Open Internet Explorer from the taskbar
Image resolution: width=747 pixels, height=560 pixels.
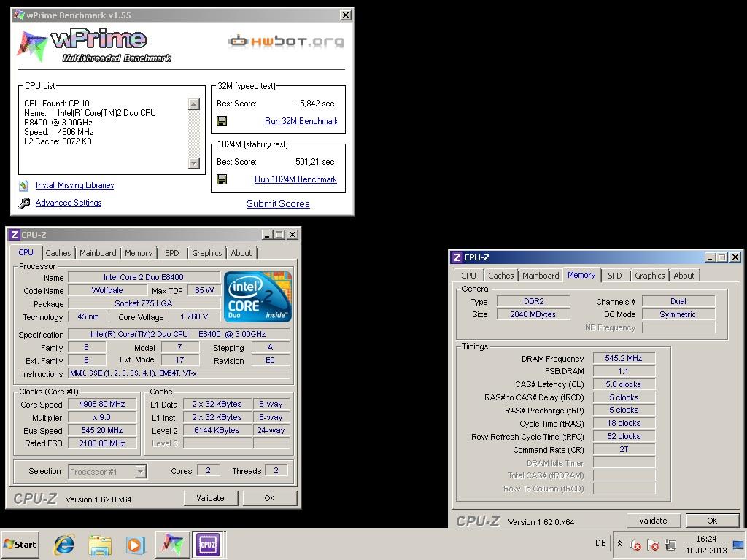64,544
